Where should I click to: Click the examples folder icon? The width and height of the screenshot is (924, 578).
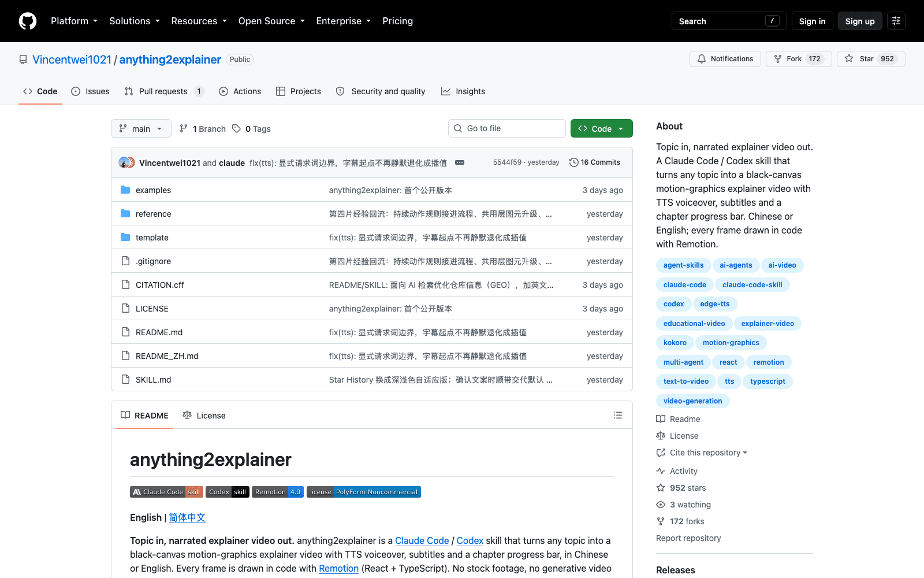tap(125, 190)
